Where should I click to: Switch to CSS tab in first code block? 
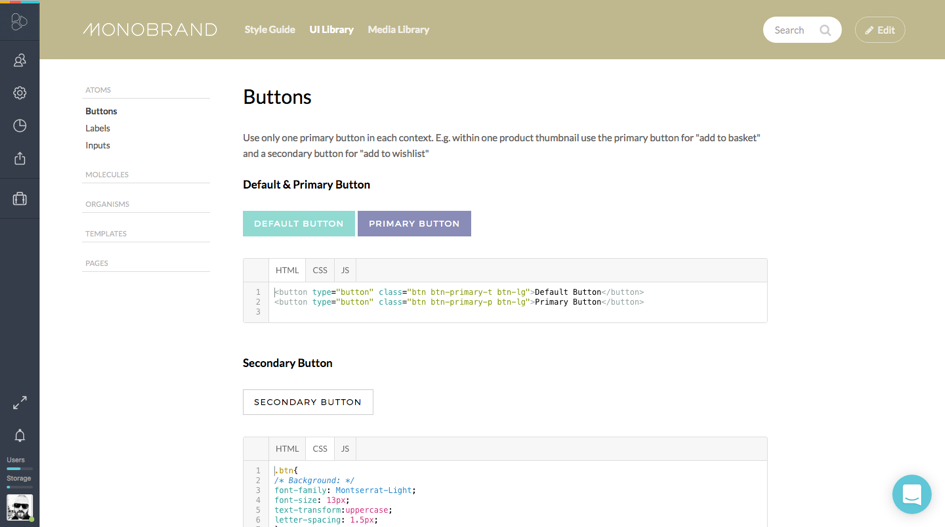tap(320, 270)
